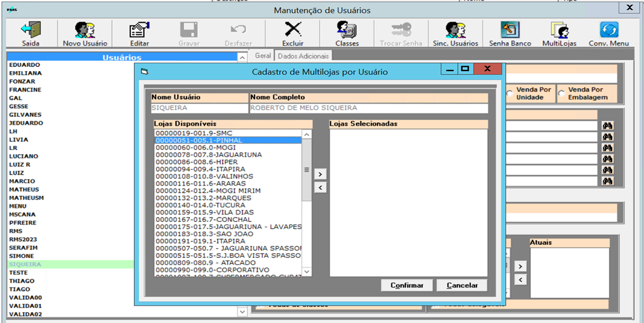Select user EDUARDO in Usuários list
The width and height of the screenshot is (644, 323).
pyautogui.click(x=25, y=65)
